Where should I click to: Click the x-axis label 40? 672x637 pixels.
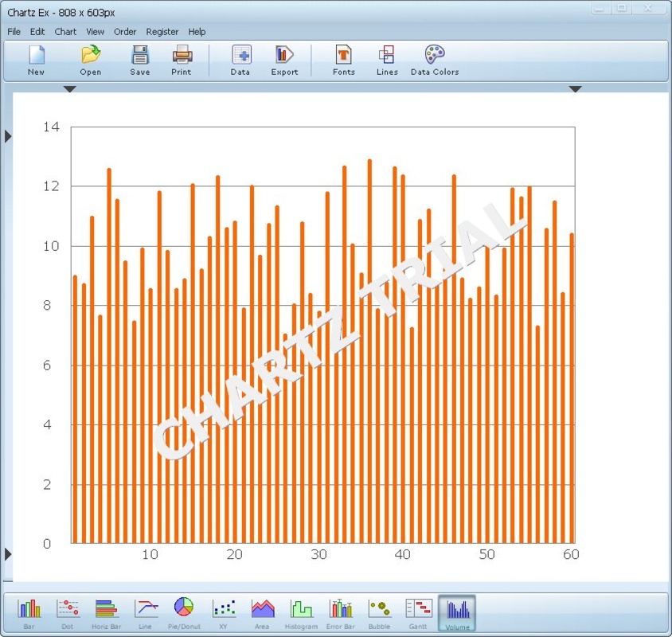point(402,555)
